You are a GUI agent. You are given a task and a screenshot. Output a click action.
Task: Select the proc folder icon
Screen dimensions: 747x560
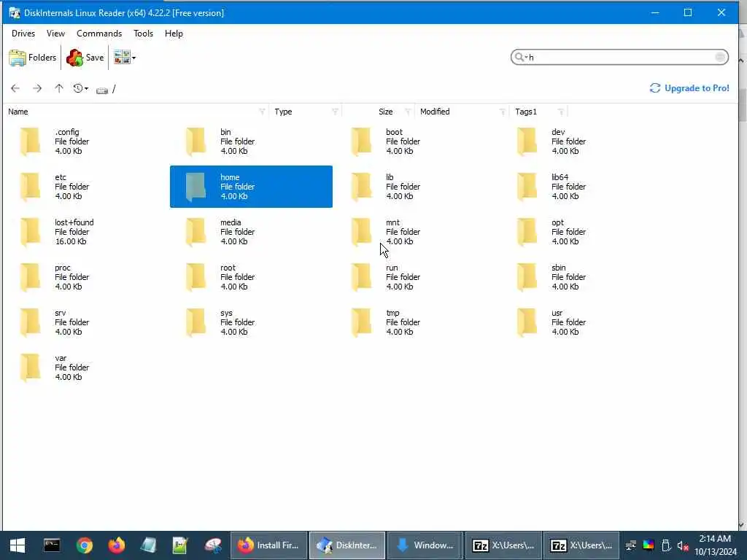[x=31, y=277]
